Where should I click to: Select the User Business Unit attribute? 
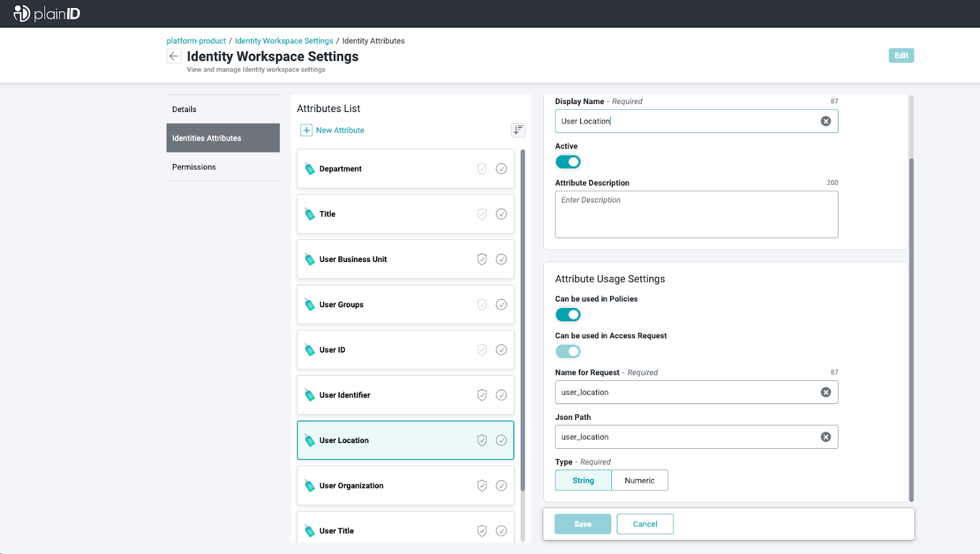[405, 259]
